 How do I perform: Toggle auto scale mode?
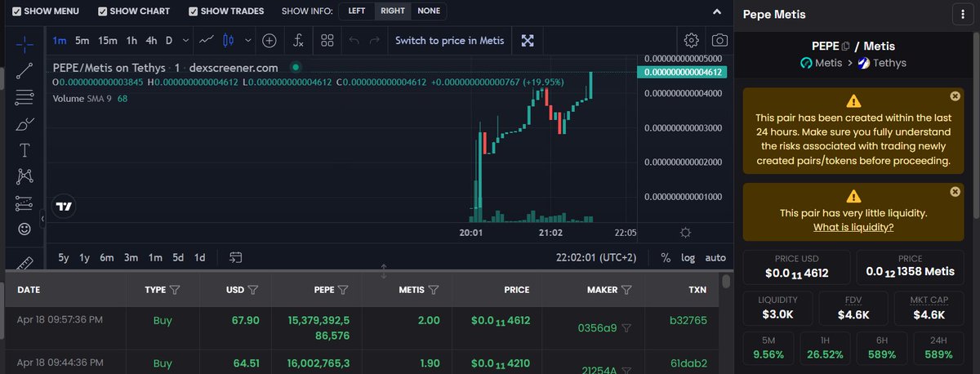click(715, 257)
